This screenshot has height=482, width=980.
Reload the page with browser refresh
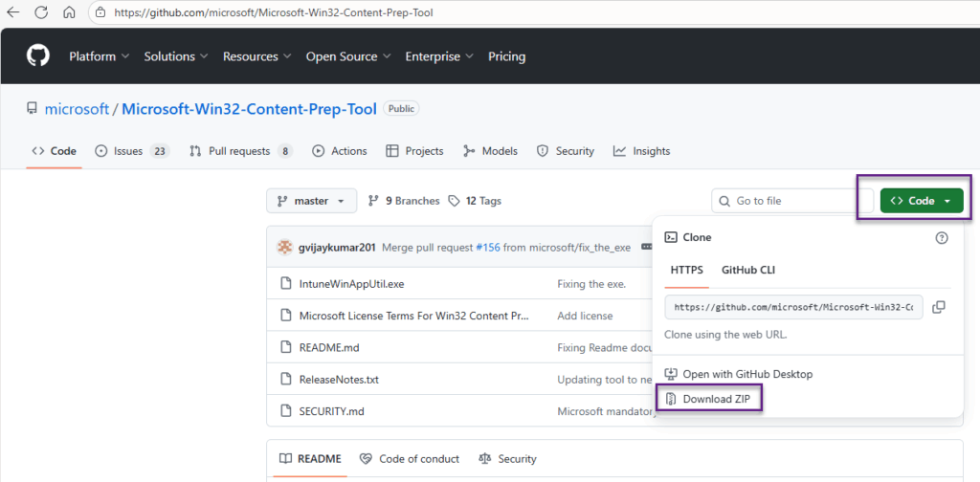point(42,13)
